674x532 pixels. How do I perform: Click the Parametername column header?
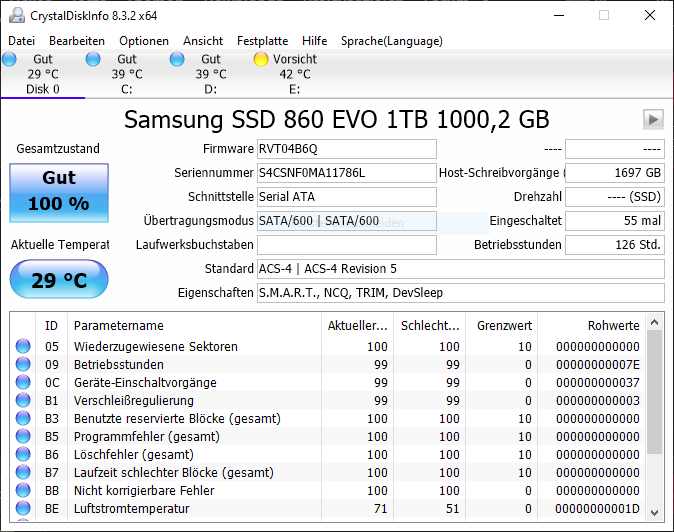[x=194, y=325]
